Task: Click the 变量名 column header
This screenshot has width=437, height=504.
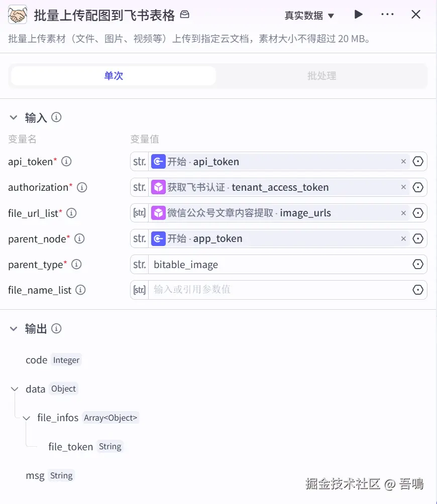Action: [22, 139]
